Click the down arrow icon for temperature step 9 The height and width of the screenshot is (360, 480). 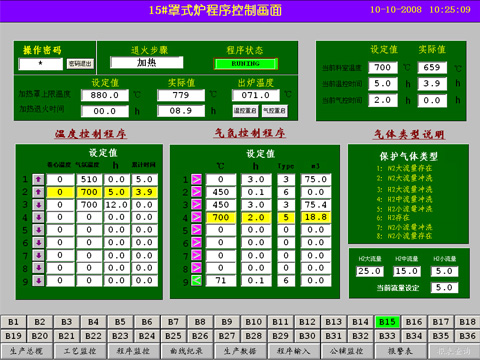click(x=38, y=281)
